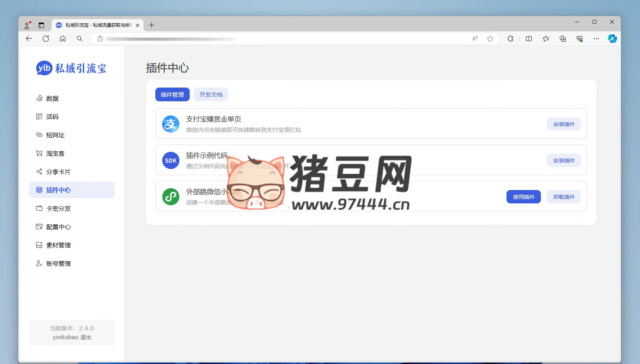The width and height of the screenshot is (640, 364).
Task: Click the browser profile avatar icon
Action: (27, 25)
